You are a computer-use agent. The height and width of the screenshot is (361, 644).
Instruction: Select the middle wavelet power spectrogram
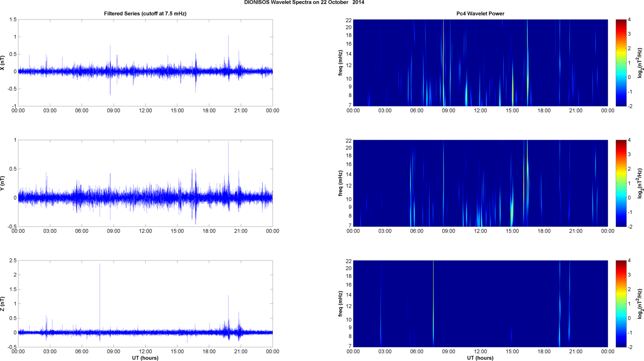coord(480,183)
